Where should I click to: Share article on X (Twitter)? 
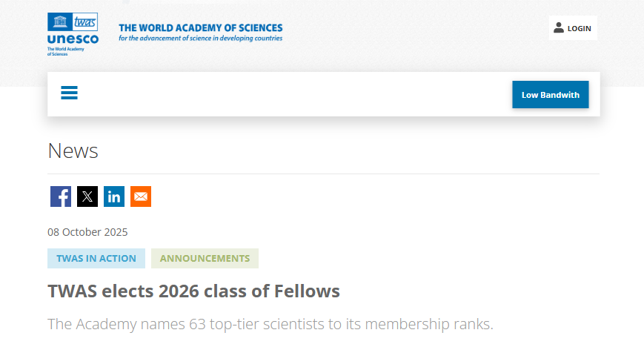coord(87,196)
